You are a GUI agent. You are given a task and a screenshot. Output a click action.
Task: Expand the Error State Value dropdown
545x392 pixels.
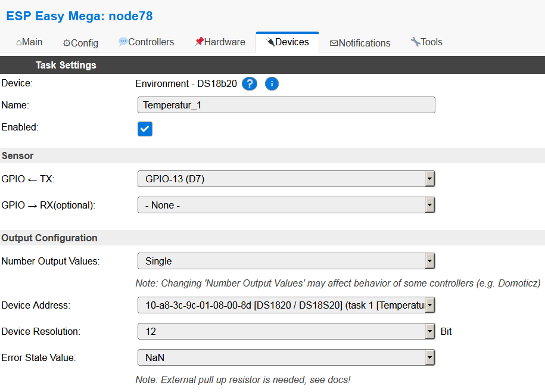click(286, 357)
